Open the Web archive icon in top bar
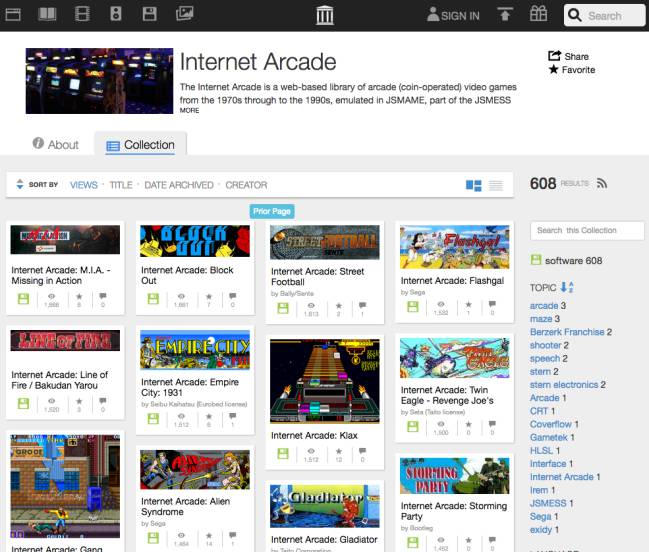 click(x=13, y=15)
